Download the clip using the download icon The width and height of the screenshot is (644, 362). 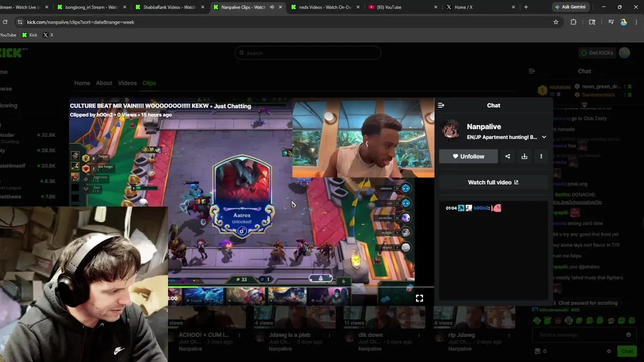(x=524, y=156)
